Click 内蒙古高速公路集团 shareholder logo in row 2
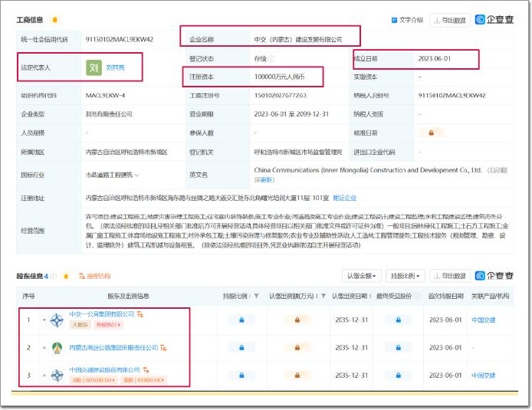 [57, 348]
